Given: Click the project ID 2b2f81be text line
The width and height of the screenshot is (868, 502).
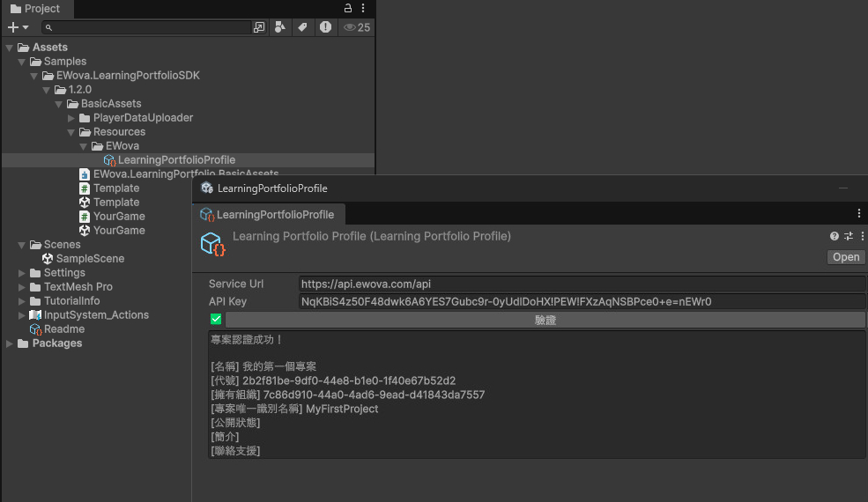Looking at the screenshot, I should 333,380.
